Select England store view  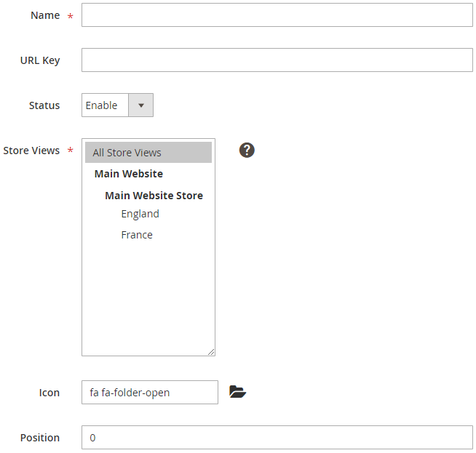140,214
